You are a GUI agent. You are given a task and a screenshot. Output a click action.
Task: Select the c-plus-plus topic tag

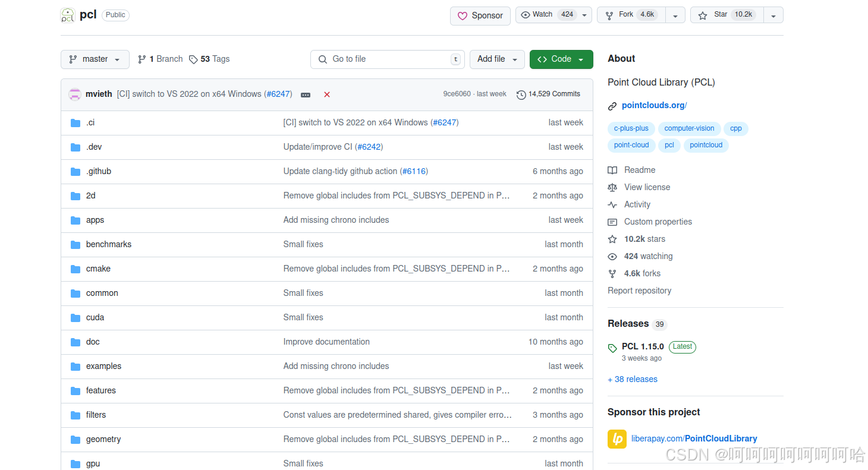(631, 128)
